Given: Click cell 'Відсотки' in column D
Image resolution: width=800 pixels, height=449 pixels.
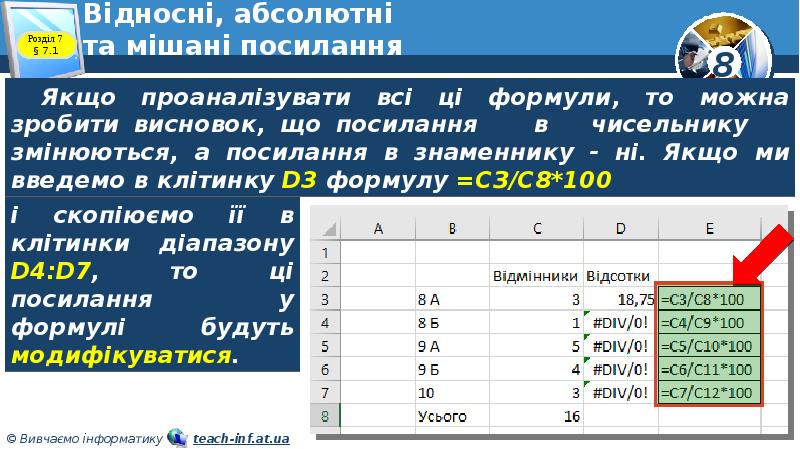Looking at the screenshot, I should (621, 276).
